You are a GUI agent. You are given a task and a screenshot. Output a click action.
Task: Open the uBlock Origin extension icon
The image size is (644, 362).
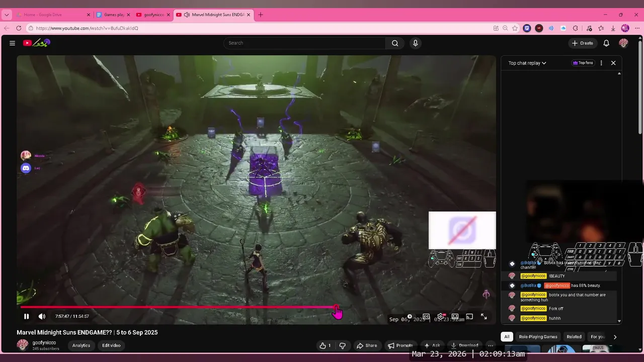(539, 28)
